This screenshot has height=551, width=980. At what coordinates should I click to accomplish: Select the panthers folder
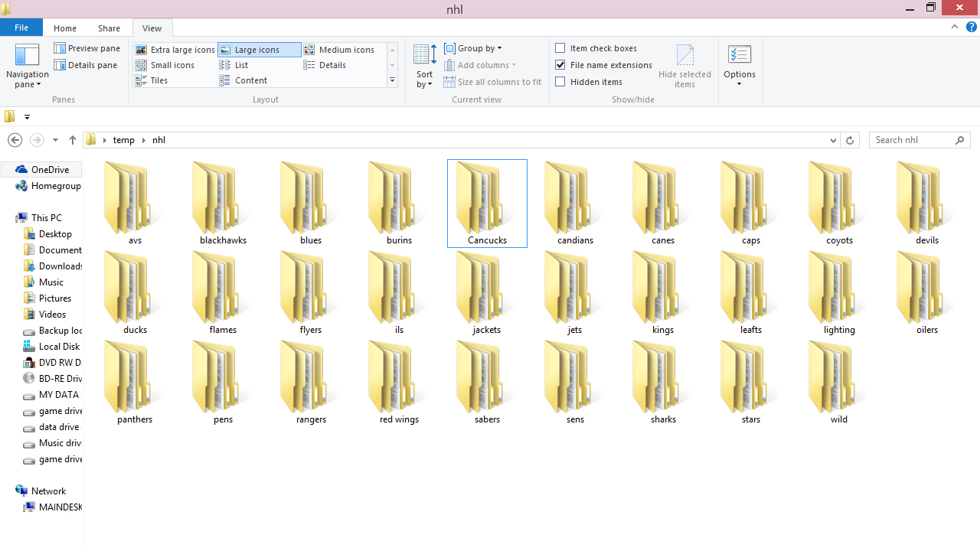136,382
